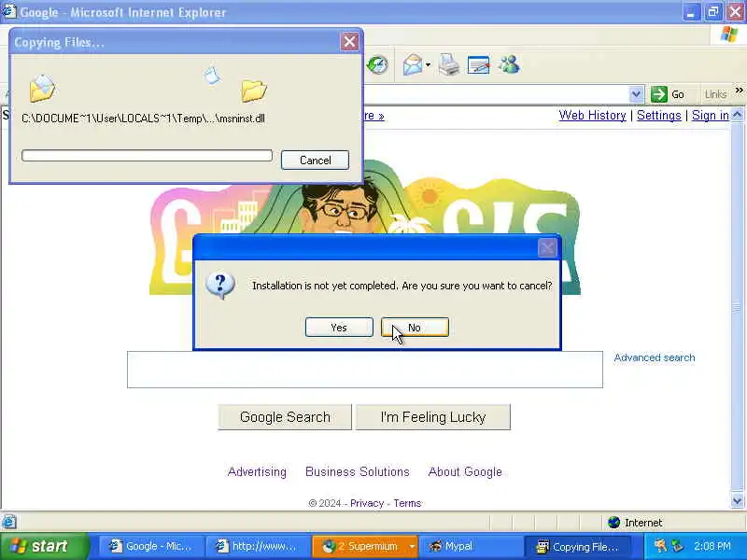Click the Sign in link

click(x=711, y=115)
